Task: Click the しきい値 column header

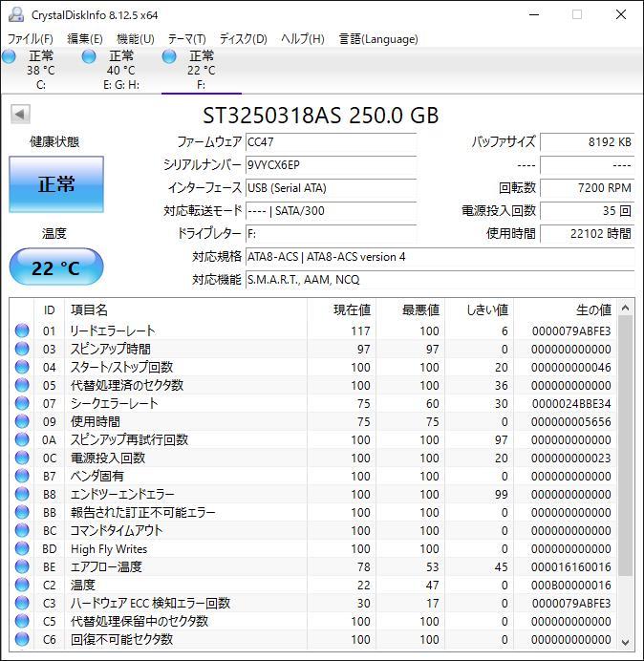Action: pos(479,309)
